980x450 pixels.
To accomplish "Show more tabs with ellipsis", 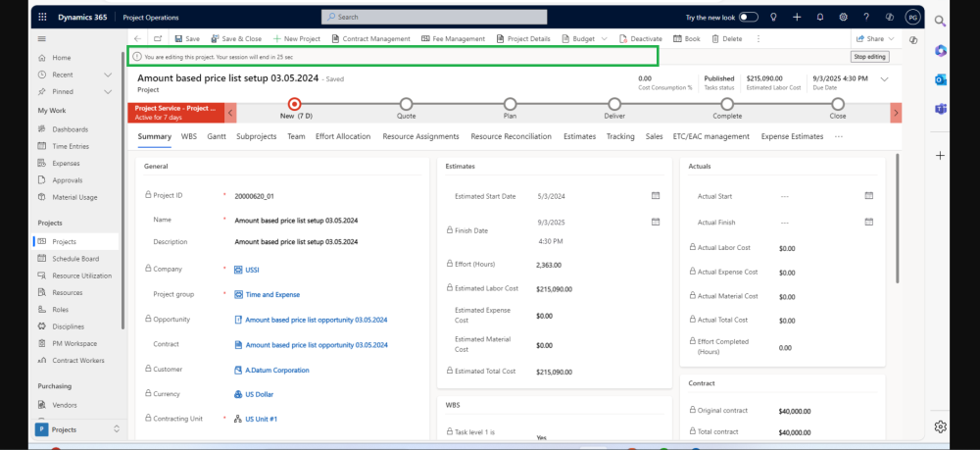I will click(838, 136).
